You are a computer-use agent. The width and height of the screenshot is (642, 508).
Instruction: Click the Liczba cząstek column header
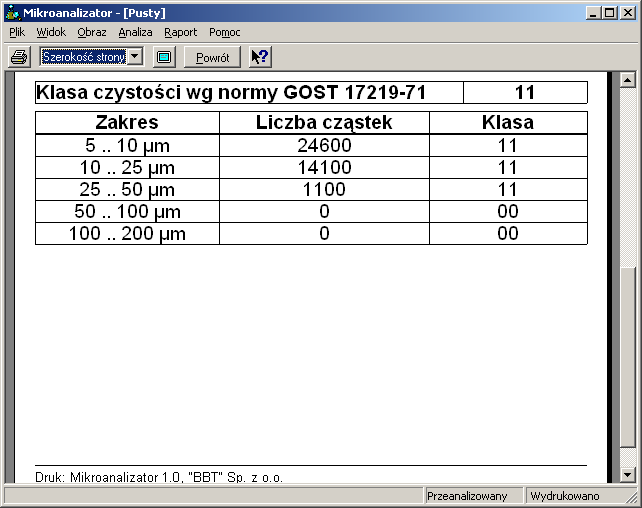point(324,122)
